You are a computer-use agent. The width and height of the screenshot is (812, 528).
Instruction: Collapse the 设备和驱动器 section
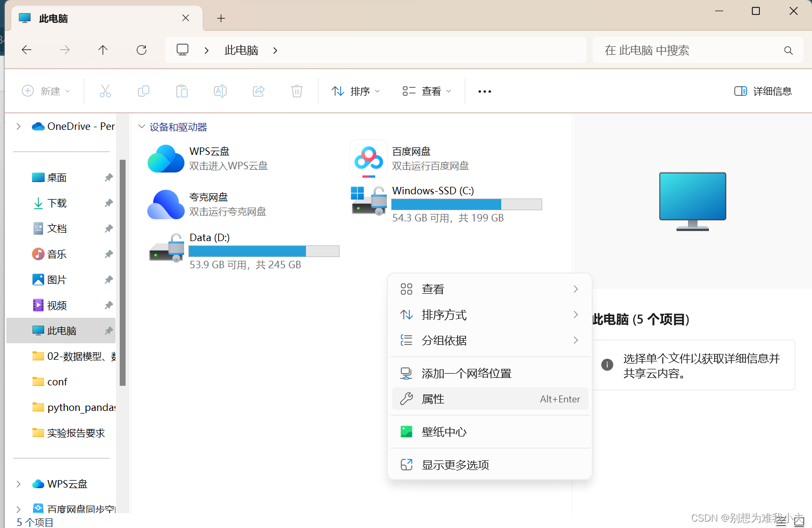[142, 127]
